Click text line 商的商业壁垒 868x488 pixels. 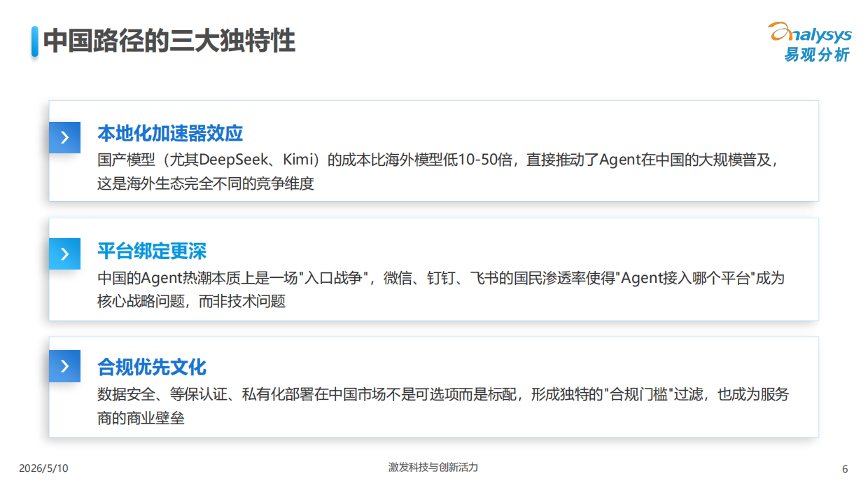pyautogui.click(x=141, y=419)
